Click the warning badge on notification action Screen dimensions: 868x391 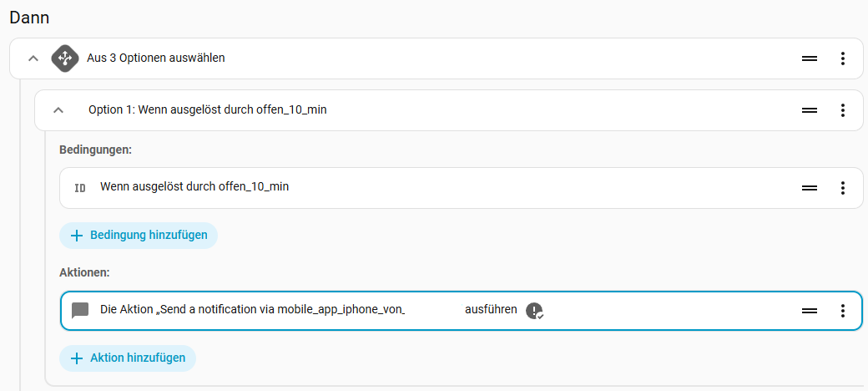point(534,312)
